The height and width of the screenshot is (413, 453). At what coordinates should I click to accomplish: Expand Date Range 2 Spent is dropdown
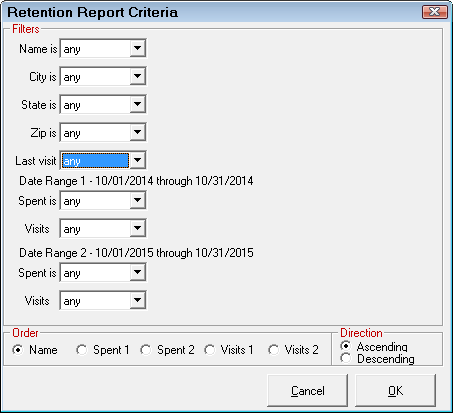tap(137, 272)
